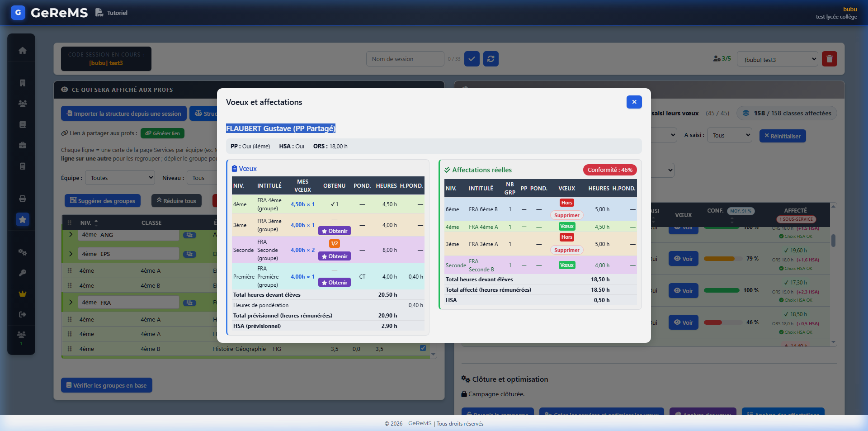Click the group icon on the 4ème EPS row

(190, 254)
